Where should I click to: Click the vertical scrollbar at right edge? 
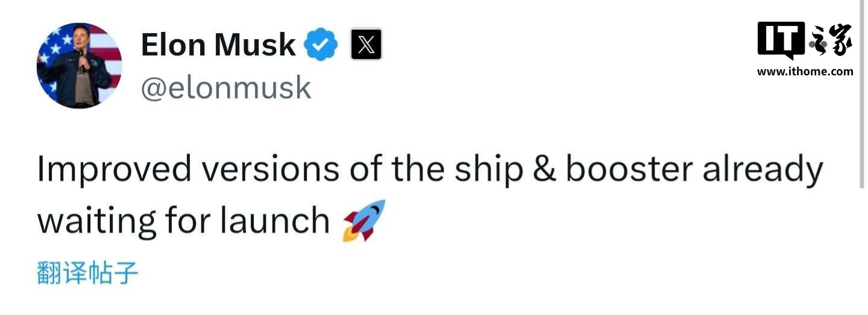862,96
